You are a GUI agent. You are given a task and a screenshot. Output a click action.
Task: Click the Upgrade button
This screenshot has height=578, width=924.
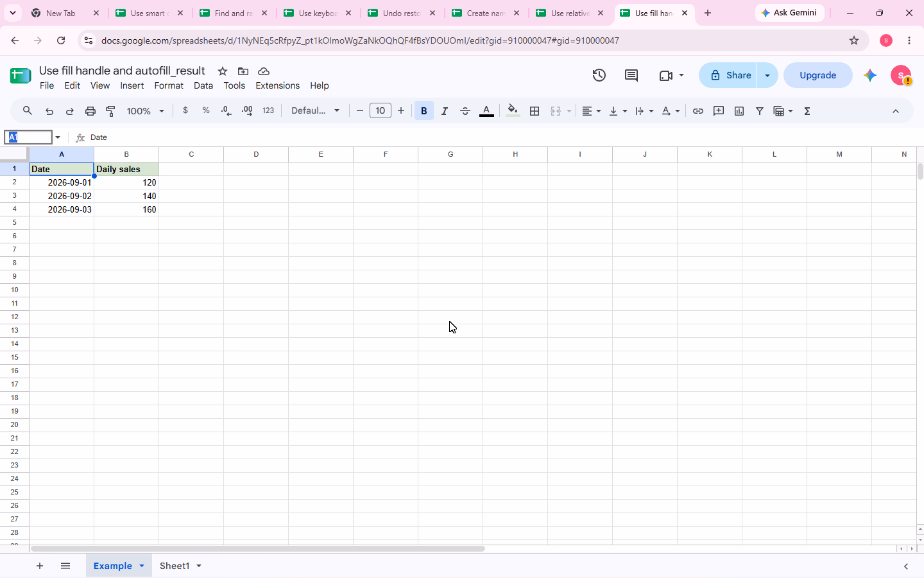pos(818,75)
